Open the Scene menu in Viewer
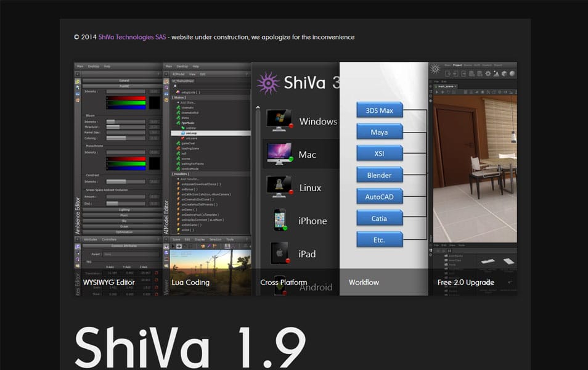Viewport: 588px width, 370px height. pyautogui.click(x=176, y=239)
